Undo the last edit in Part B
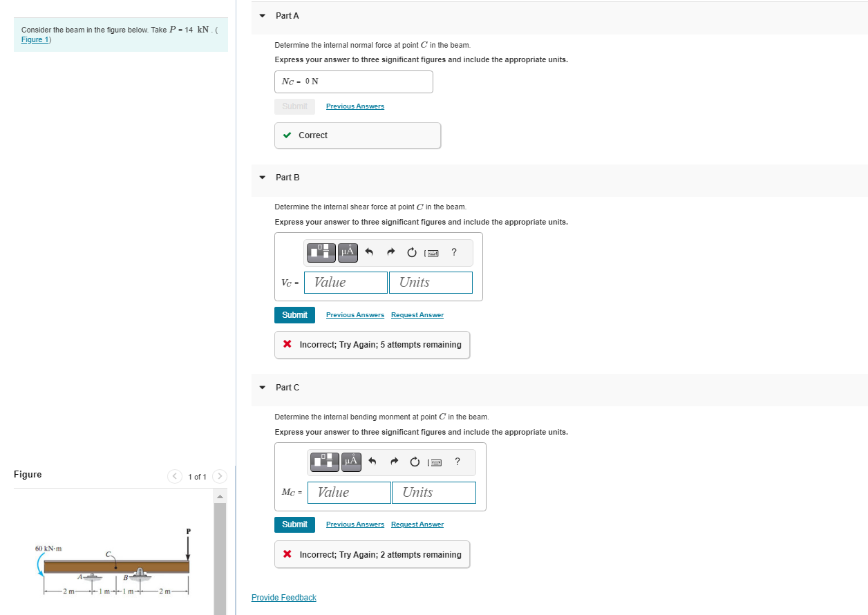 click(370, 252)
